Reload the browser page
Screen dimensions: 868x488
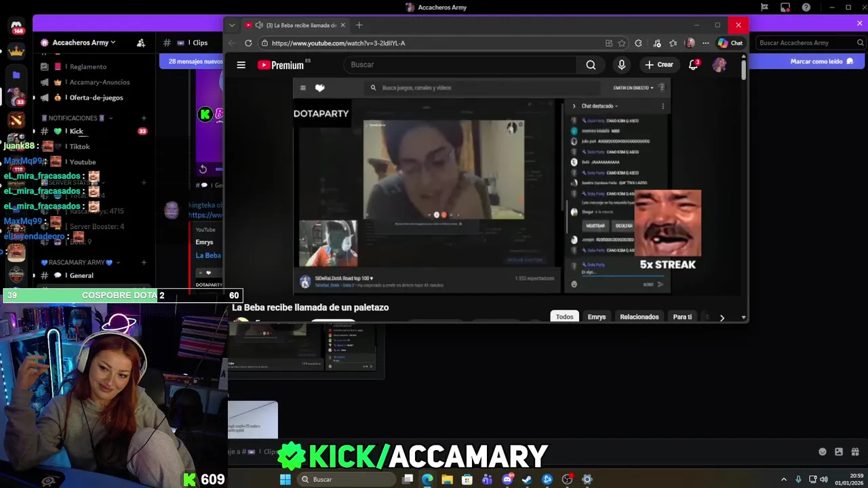248,43
